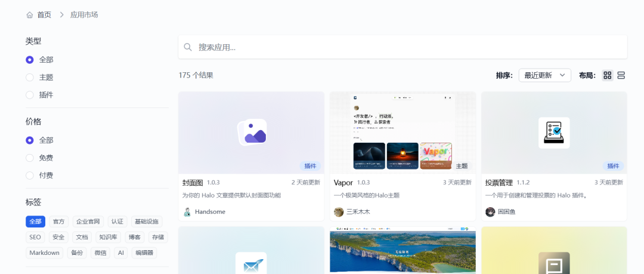
Task: Click the 三禾木木 author name
Action: [358, 212]
